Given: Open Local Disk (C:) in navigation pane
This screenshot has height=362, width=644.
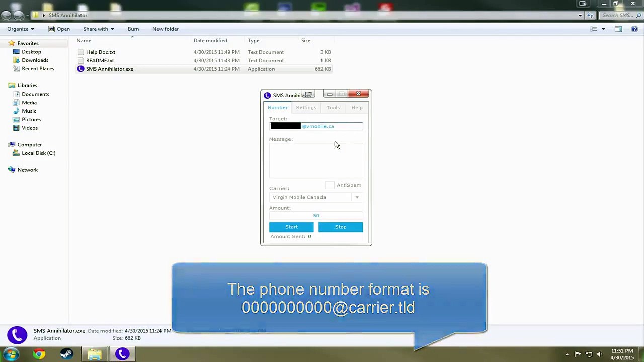Looking at the screenshot, I should (38, 153).
